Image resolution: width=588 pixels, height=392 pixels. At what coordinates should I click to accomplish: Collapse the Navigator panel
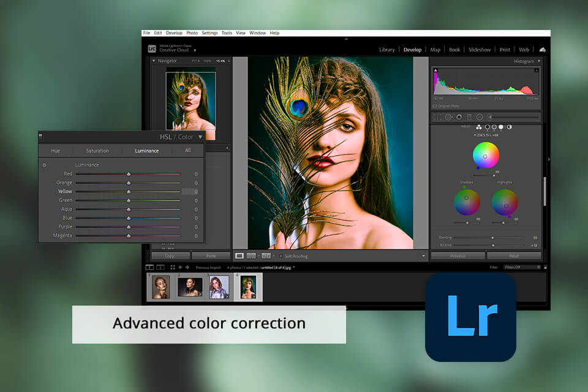point(154,61)
